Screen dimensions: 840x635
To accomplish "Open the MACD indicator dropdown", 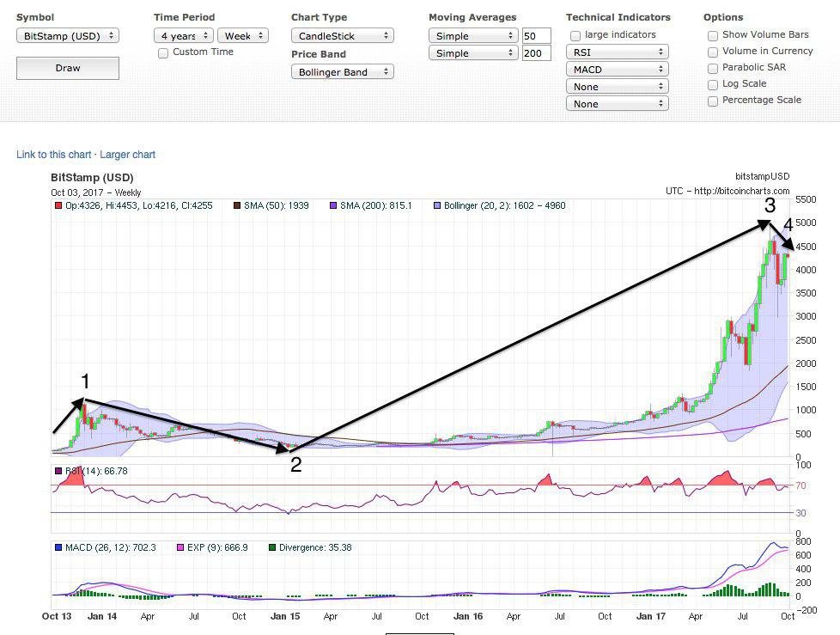I will click(617, 70).
